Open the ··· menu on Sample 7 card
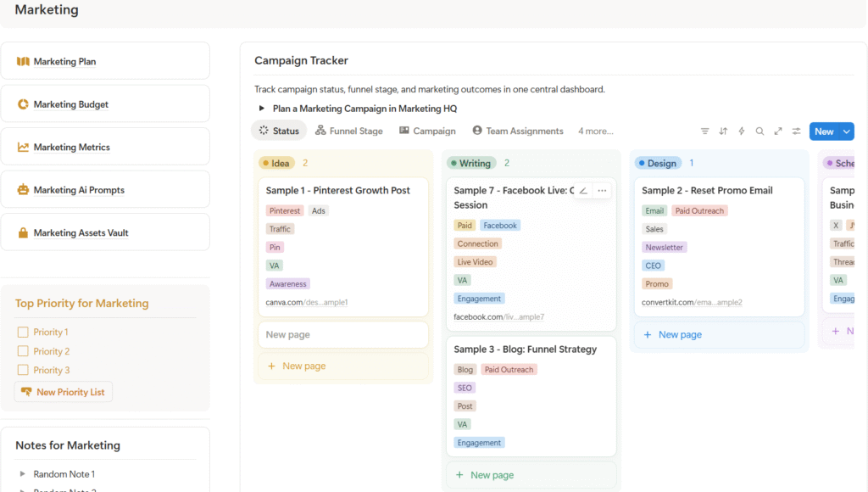The width and height of the screenshot is (868, 492). tap(602, 190)
